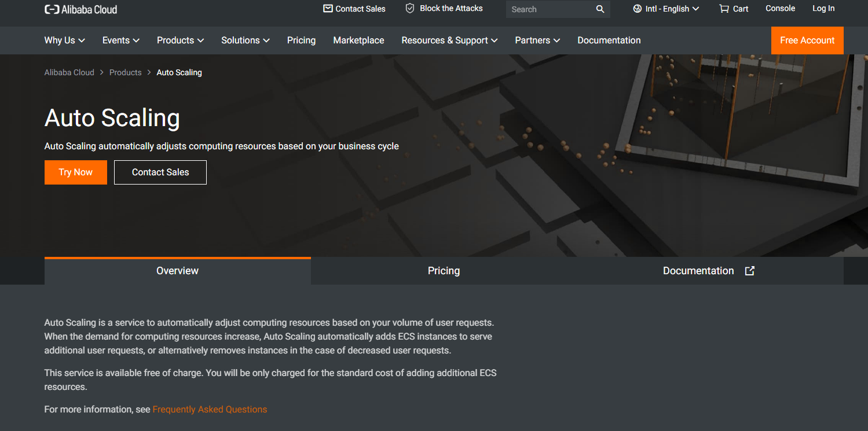The image size is (868, 431).
Task: Expand the Why Us menu
Action: tap(65, 40)
